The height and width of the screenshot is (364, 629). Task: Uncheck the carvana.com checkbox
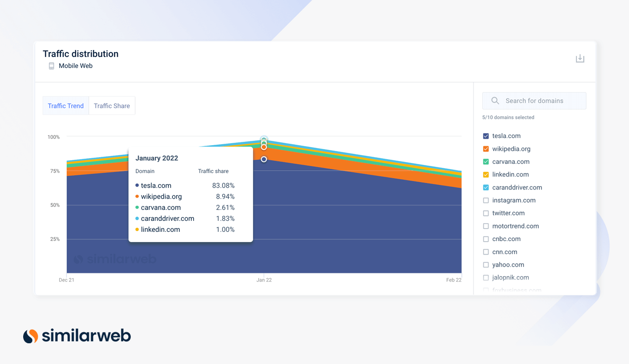486,162
